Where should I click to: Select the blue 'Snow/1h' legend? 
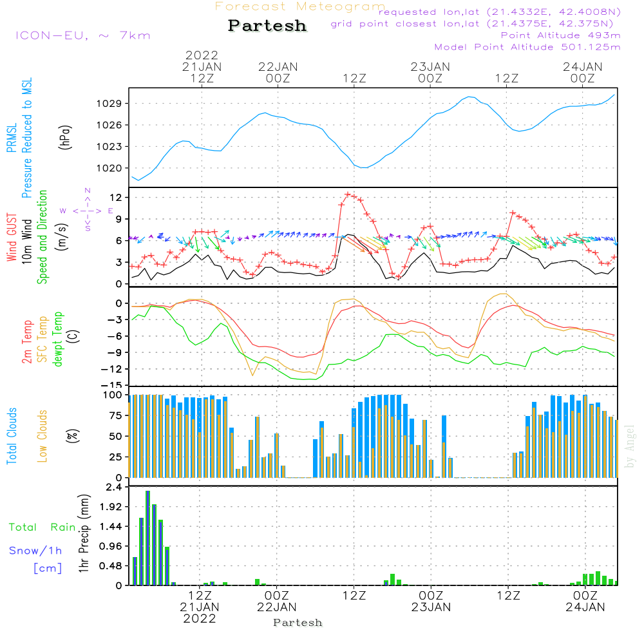tap(35, 551)
